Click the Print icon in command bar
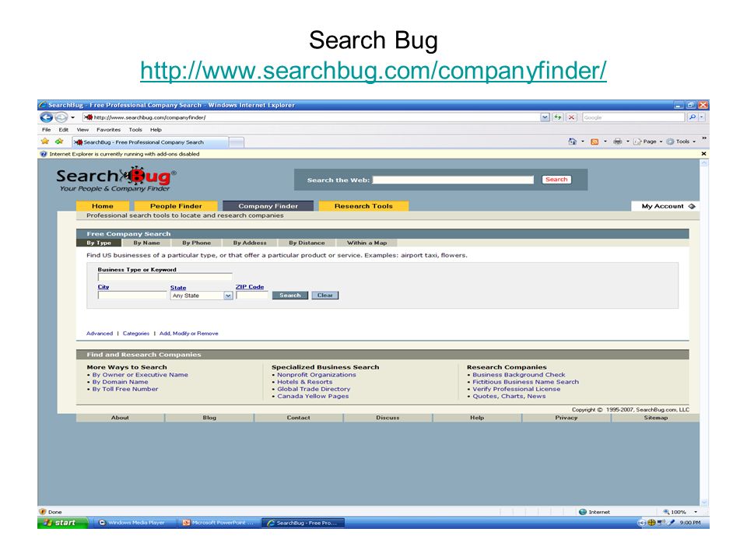This screenshot has width=747, height=560. [617, 142]
